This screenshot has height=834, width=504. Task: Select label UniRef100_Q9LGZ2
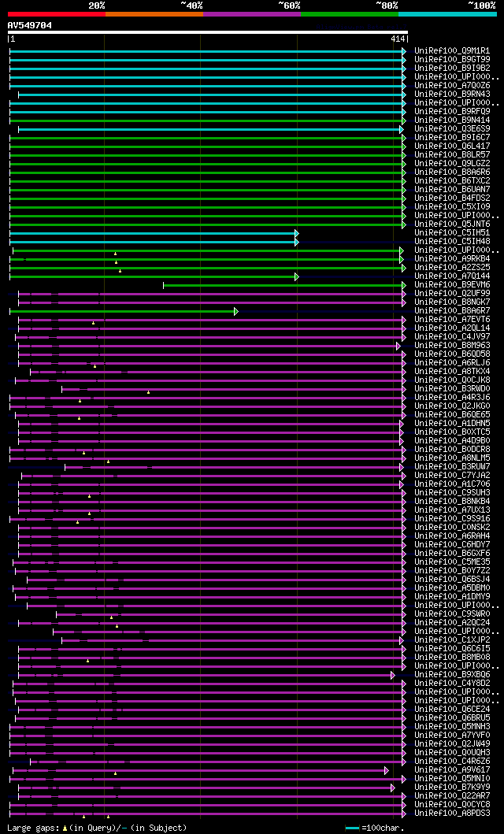[453, 163]
